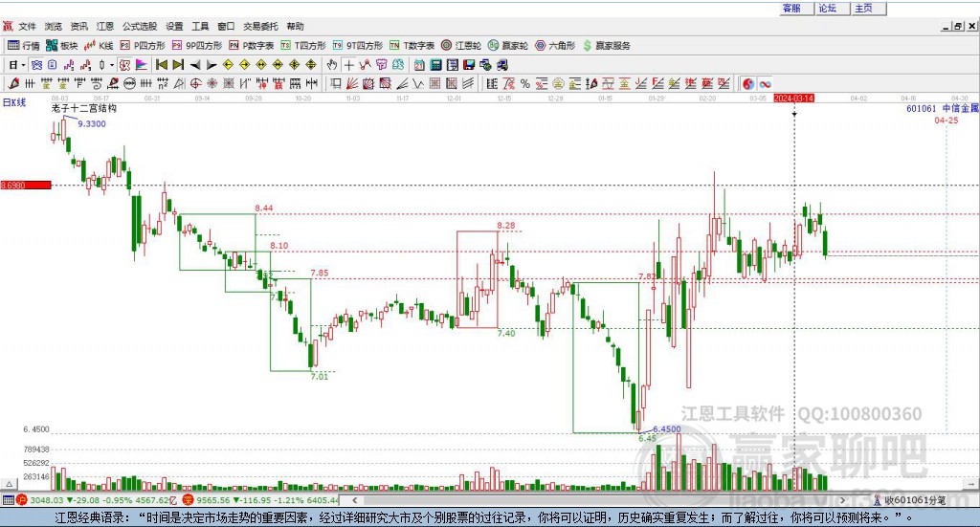
Task: Jump to first bar icon
Action: [161, 65]
